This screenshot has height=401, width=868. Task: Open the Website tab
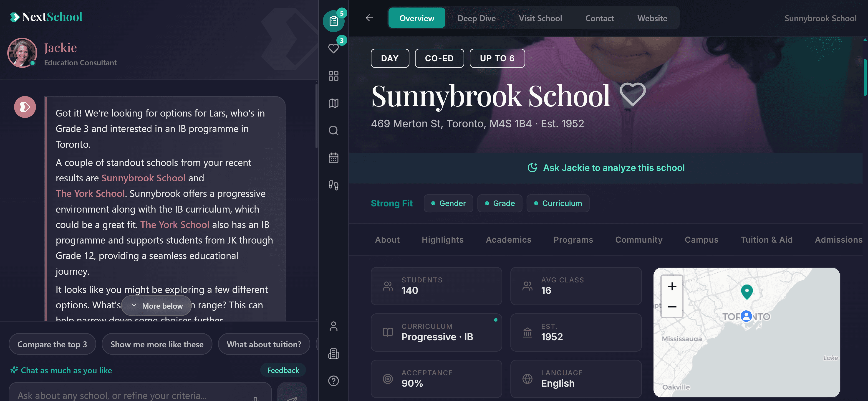click(x=652, y=18)
